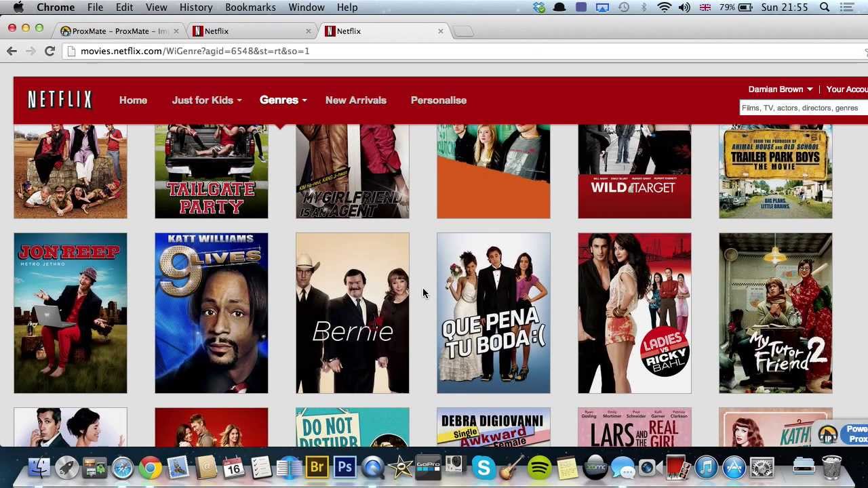This screenshot has width=868, height=488.
Task: Select the Que Pena Tu Boda poster
Action: pos(494,313)
